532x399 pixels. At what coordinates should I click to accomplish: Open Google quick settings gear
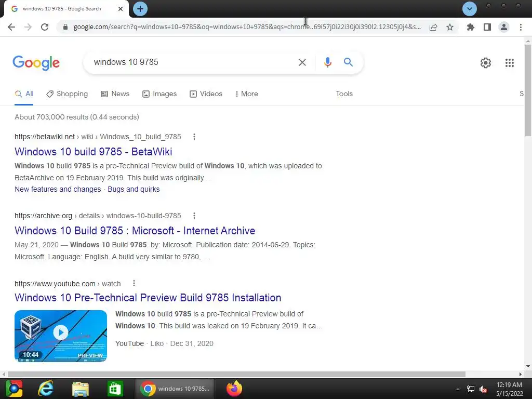486,63
